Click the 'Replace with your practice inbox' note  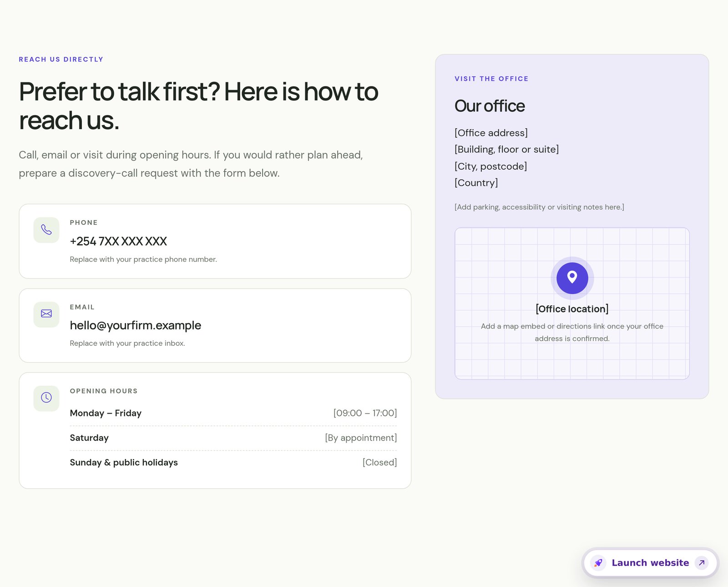(x=127, y=344)
